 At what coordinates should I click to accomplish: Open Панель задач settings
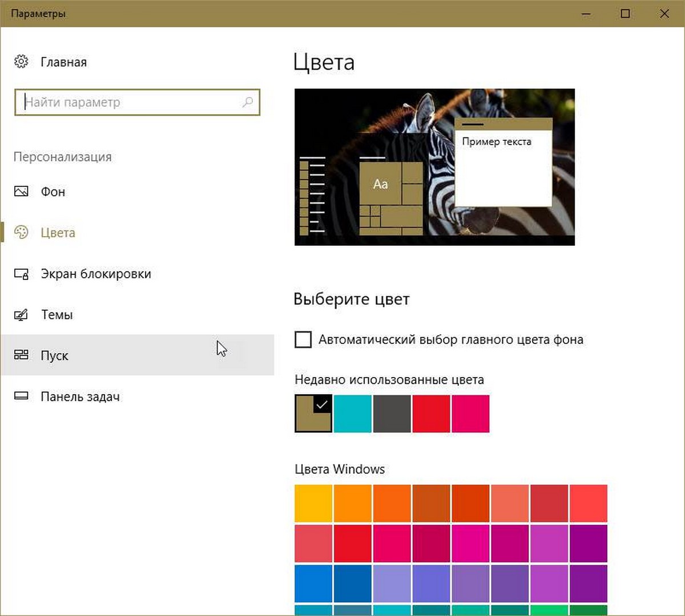137,396
